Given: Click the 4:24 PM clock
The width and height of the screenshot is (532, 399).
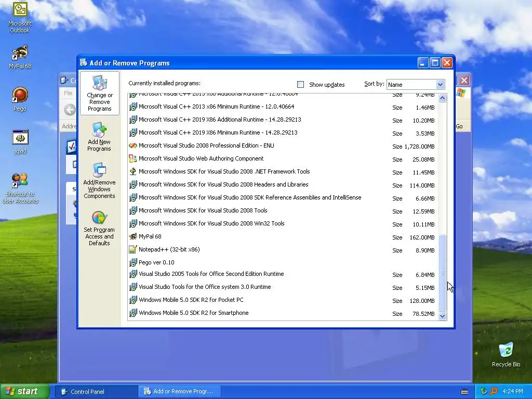Looking at the screenshot, I should point(513,391).
